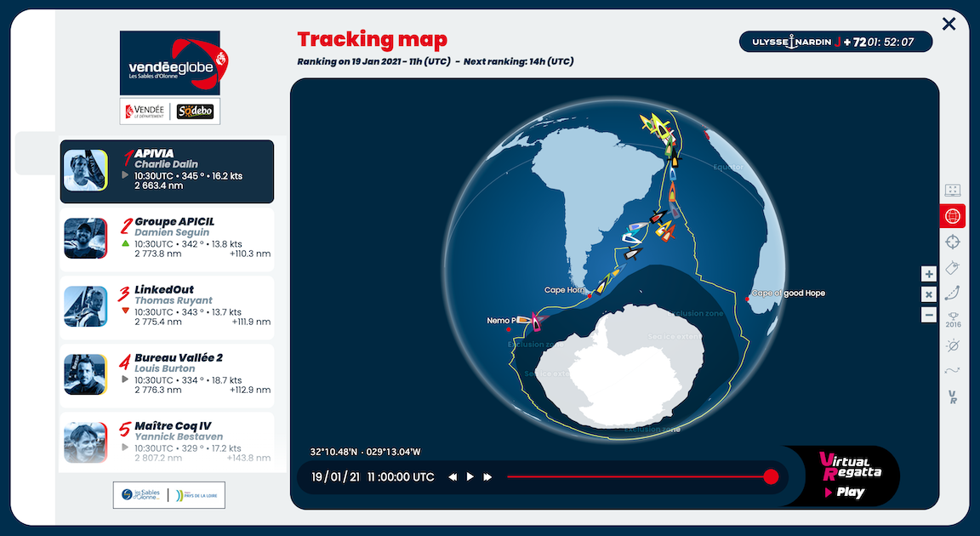Click the Nemo Point marker label
The image size is (980, 536).
point(501,321)
